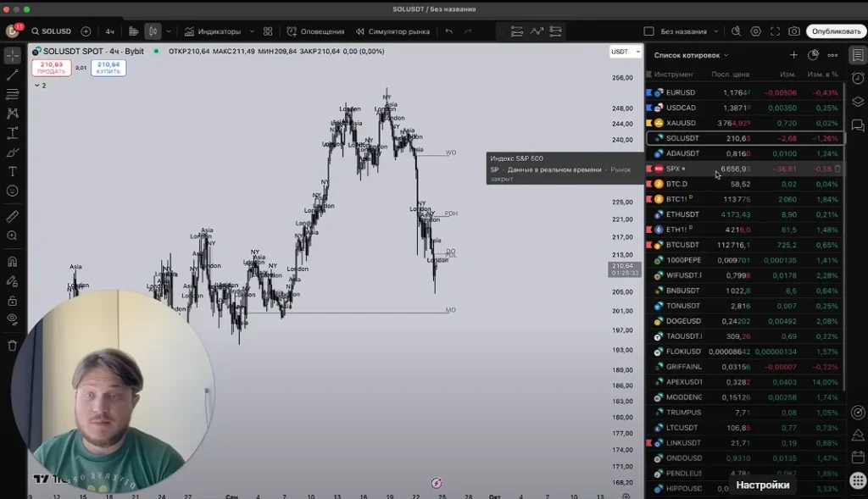The width and height of the screenshot is (868, 499).
Task: Lock all drawing tools
Action: coord(12,301)
